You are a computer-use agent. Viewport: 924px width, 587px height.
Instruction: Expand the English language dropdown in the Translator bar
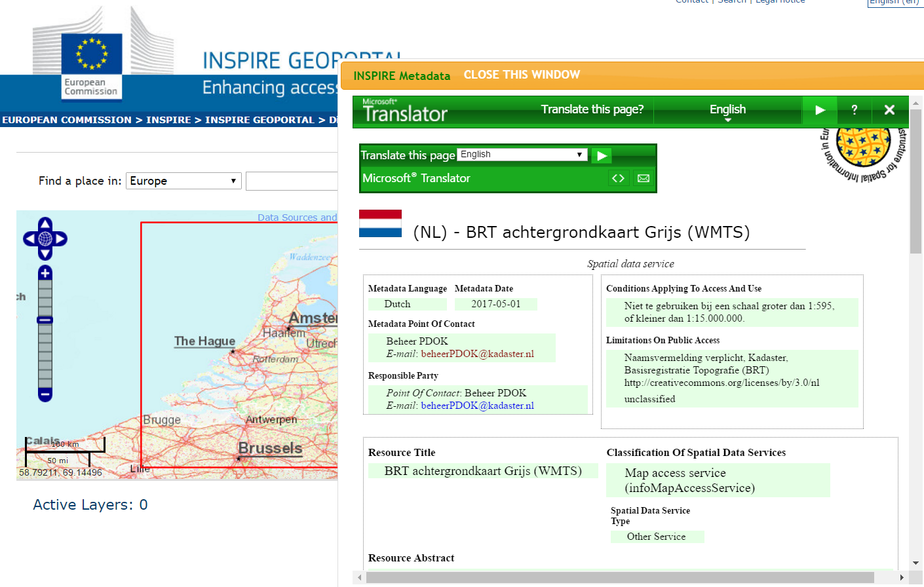727,110
